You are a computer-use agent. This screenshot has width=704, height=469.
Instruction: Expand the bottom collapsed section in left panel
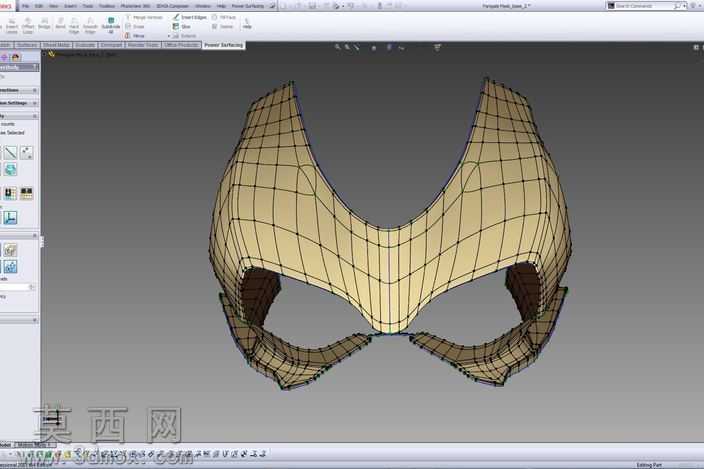(35, 320)
